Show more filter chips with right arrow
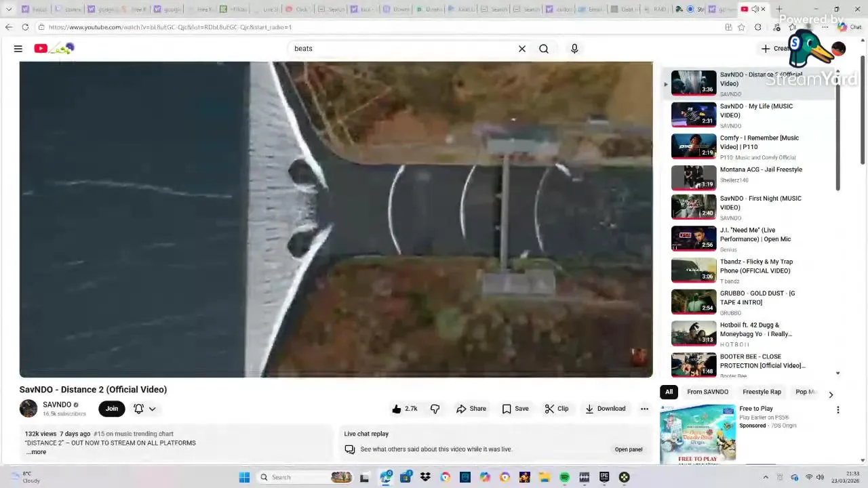The image size is (868, 488). pyautogui.click(x=831, y=394)
